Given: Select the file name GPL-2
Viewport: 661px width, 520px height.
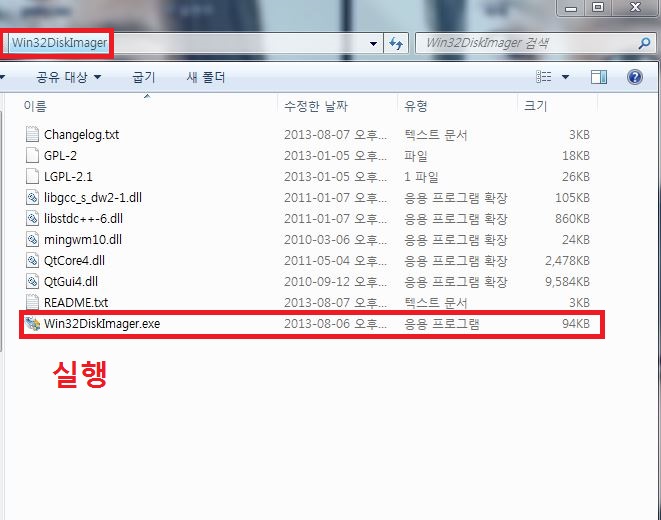Looking at the screenshot, I should [x=60, y=155].
